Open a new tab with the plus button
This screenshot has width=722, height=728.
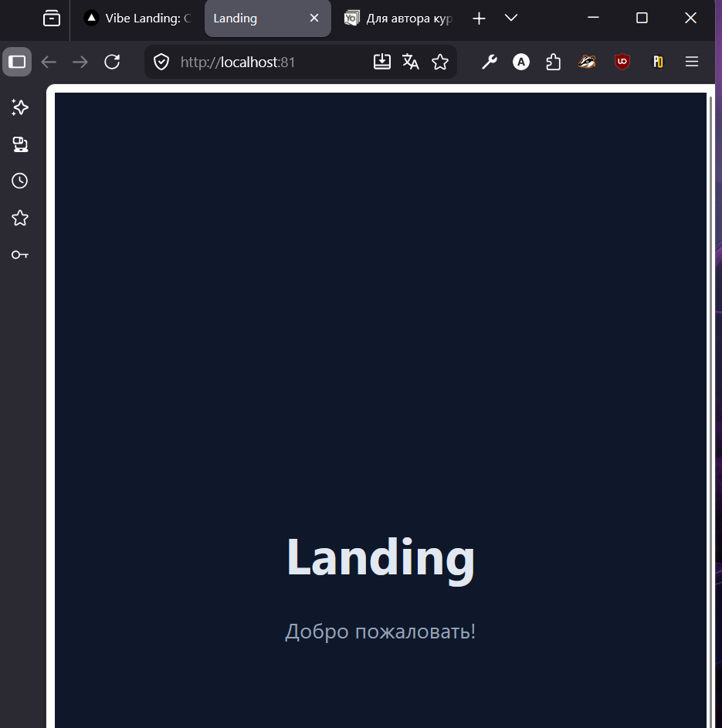click(x=479, y=18)
